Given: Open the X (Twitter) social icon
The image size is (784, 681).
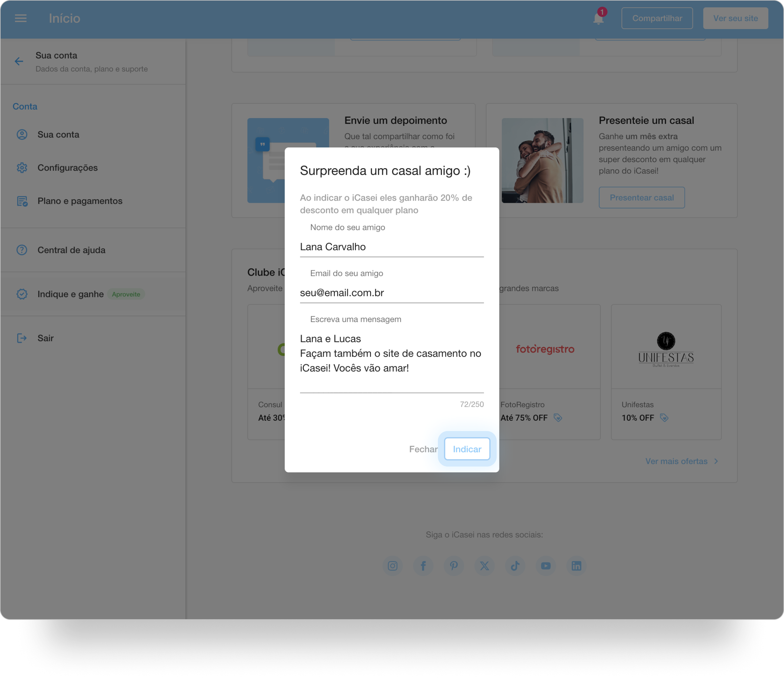Looking at the screenshot, I should (x=484, y=566).
